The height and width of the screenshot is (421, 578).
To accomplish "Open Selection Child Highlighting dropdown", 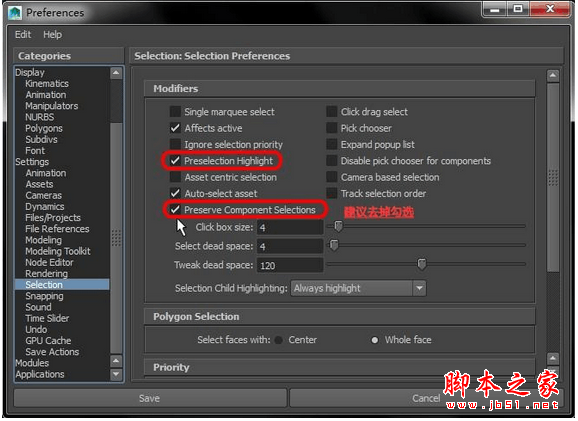I will [x=359, y=288].
